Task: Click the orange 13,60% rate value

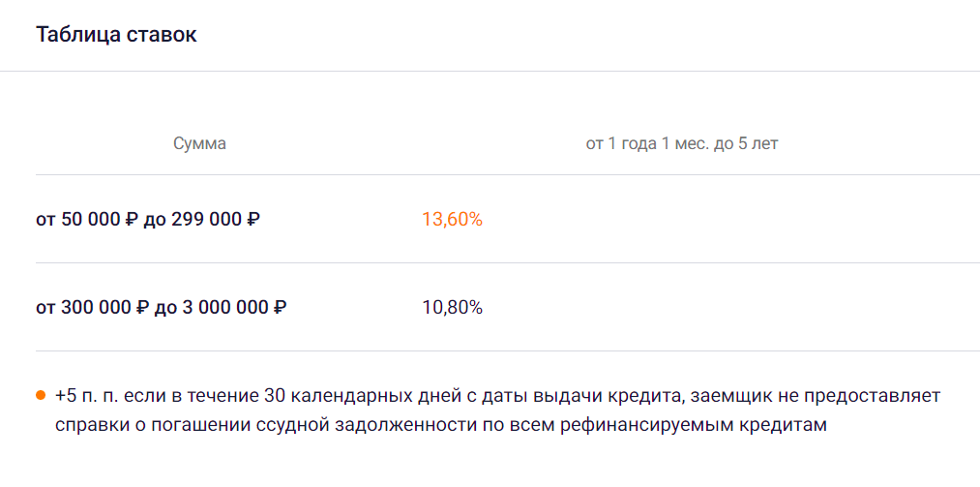Action: tap(453, 220)
